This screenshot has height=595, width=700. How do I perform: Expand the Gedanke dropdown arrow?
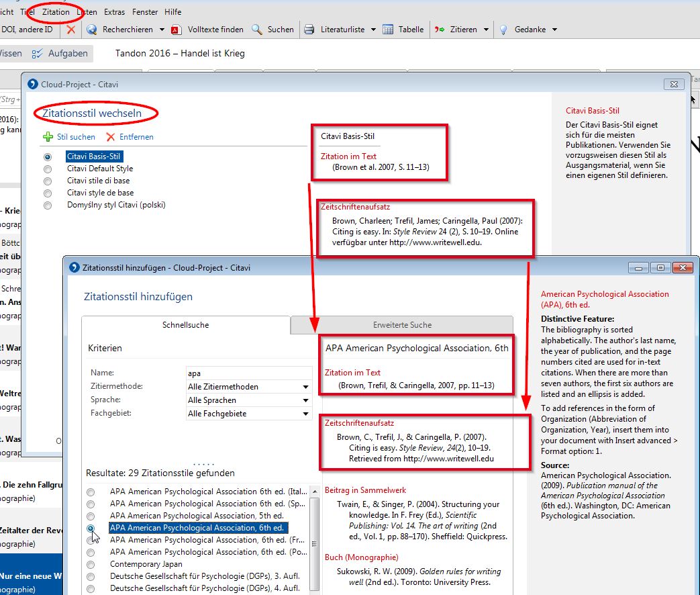coord(554,30)
